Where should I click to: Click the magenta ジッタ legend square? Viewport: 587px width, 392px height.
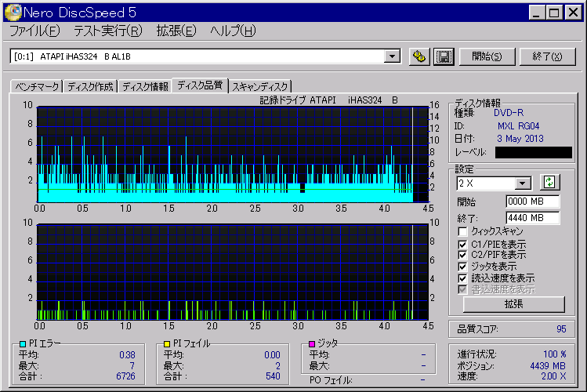(312, 343)
